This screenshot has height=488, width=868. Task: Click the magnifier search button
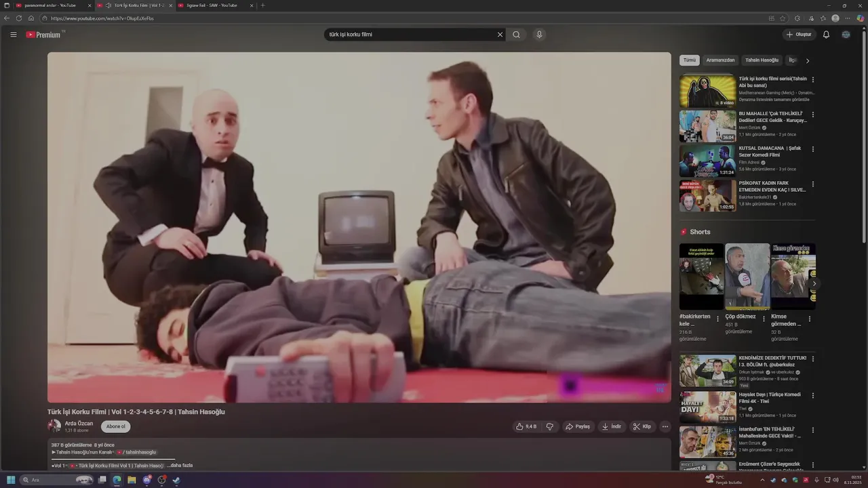pos(517,35)
